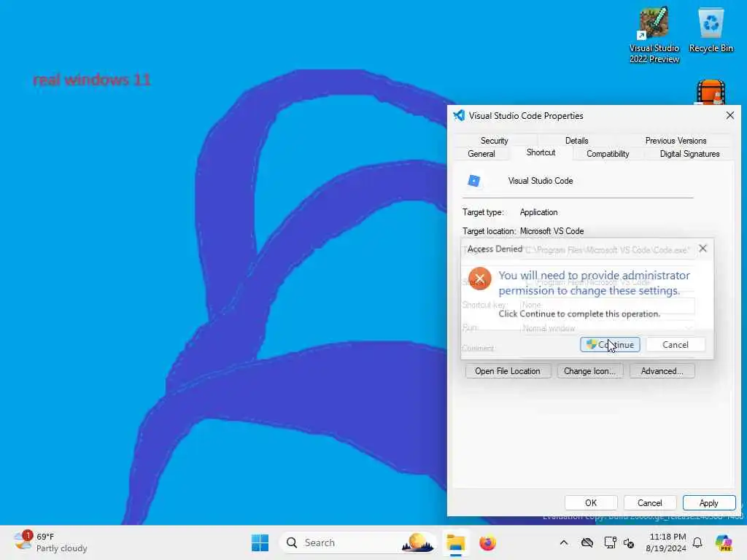Open the Compatibility tab
The width and height of the screenshot is (747, 560).
[x=608, y=154]
